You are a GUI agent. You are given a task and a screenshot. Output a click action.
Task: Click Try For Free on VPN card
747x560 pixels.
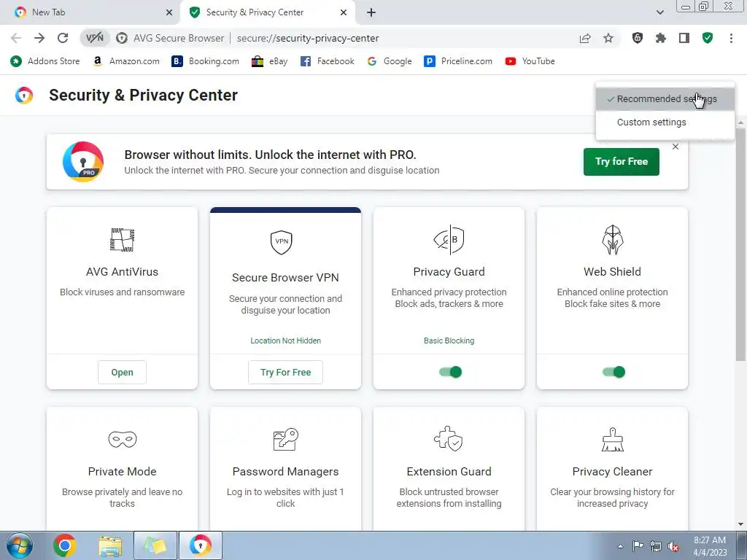click(x=285, y=373)
